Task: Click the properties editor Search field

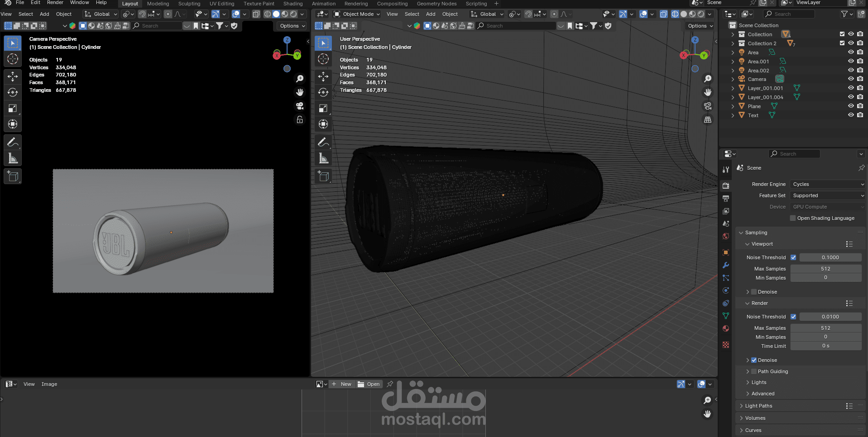Action: pos(795,154)
